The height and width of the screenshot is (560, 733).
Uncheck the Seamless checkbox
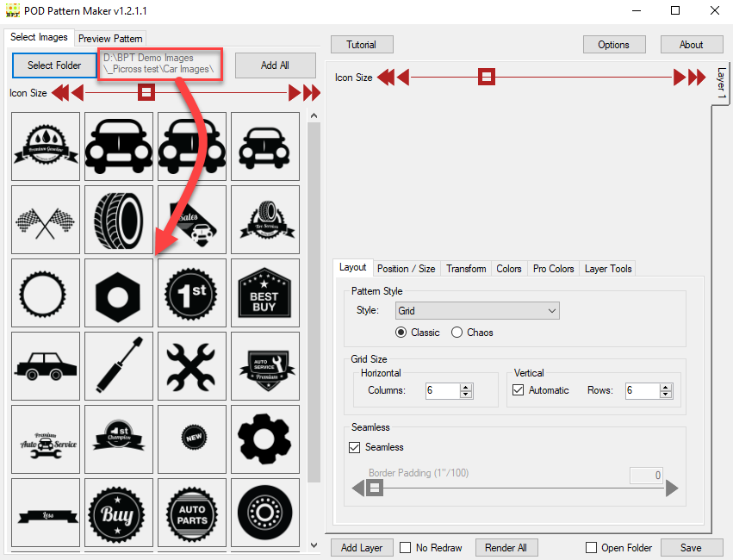[355, 447]
